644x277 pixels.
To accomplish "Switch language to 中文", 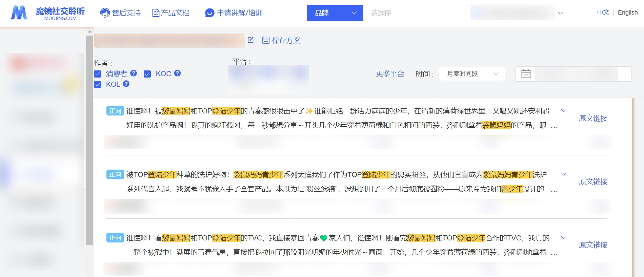I will [x=603, y=13].
